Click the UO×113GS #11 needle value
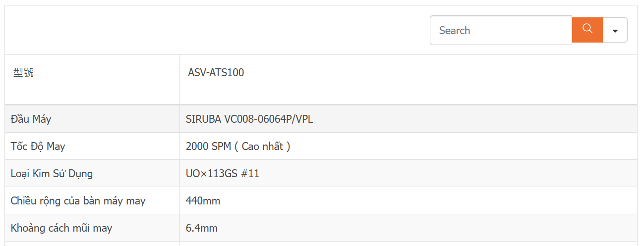The image size is (644, 246). (223, 174)
